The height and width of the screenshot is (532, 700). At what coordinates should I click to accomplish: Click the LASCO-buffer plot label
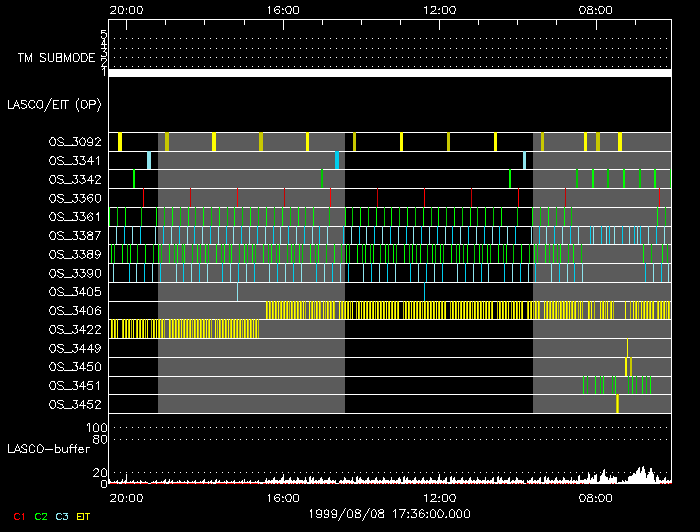point(50,448)
